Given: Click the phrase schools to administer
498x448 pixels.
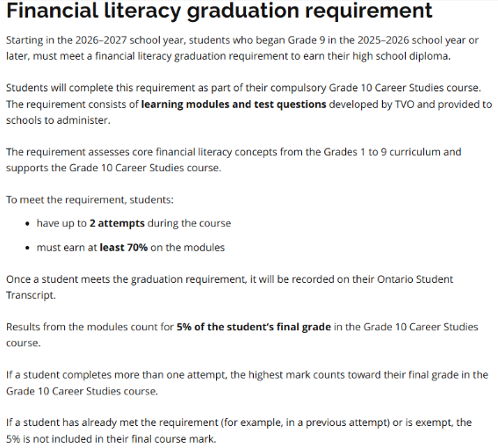Looking at the screenshot, I should [x=58, y=120].
